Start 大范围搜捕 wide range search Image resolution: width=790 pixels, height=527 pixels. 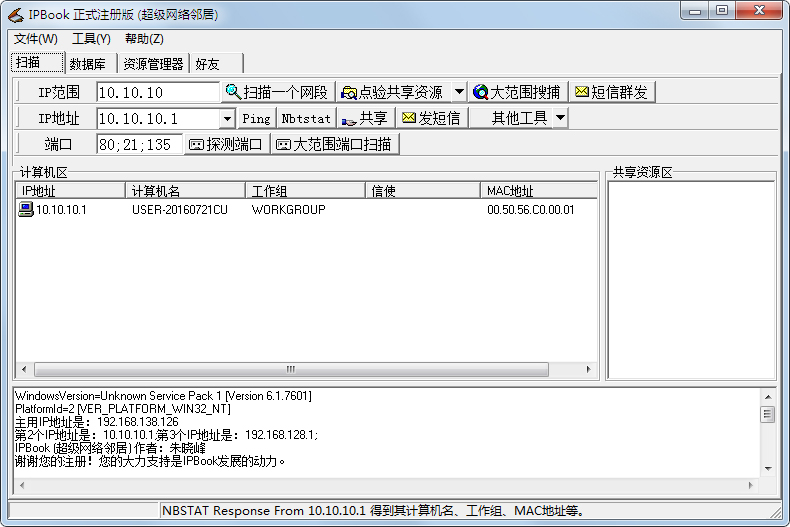point(517,92)
